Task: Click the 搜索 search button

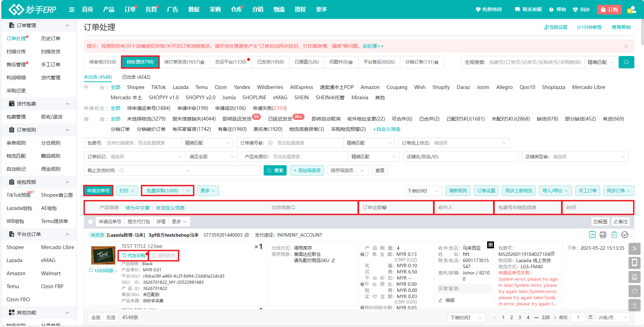Action: [x=275, y=170]
